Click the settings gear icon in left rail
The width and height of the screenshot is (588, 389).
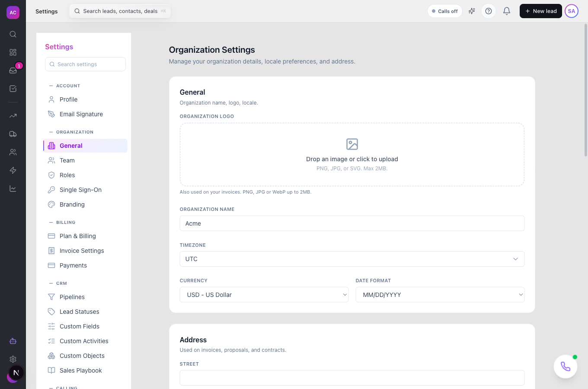[x=13, y=359]
